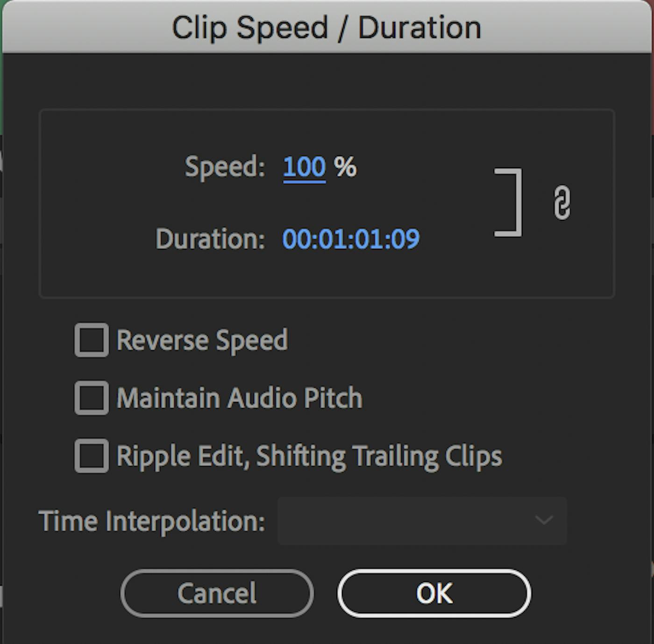Viewport: 654px width, 644px height.
Task: Dismiss the dialog with Cancel
Action: 217,593
